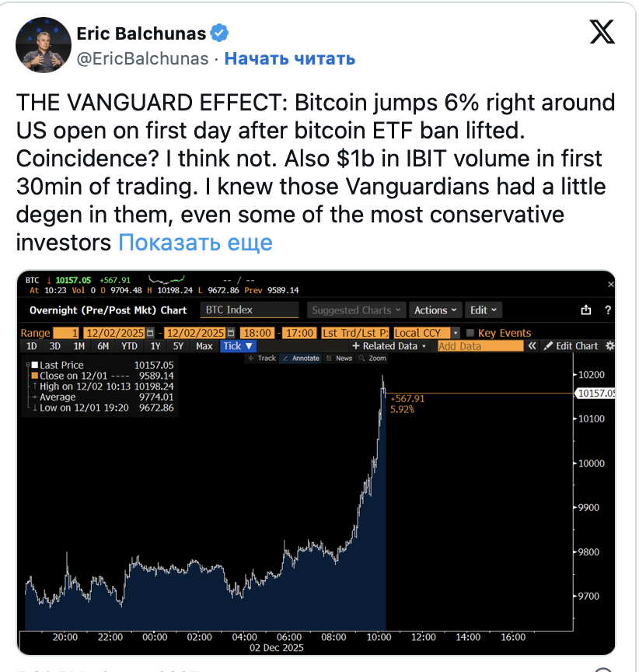The image size is (639, 672).
Task: Open Eric Balchunas profile avatar
Action: (x=41, y=45)
